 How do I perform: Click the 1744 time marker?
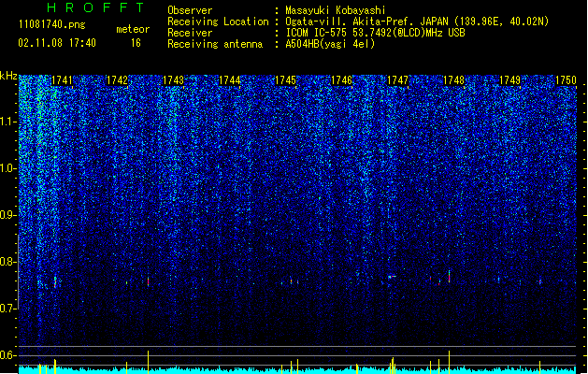click(230, 80)
